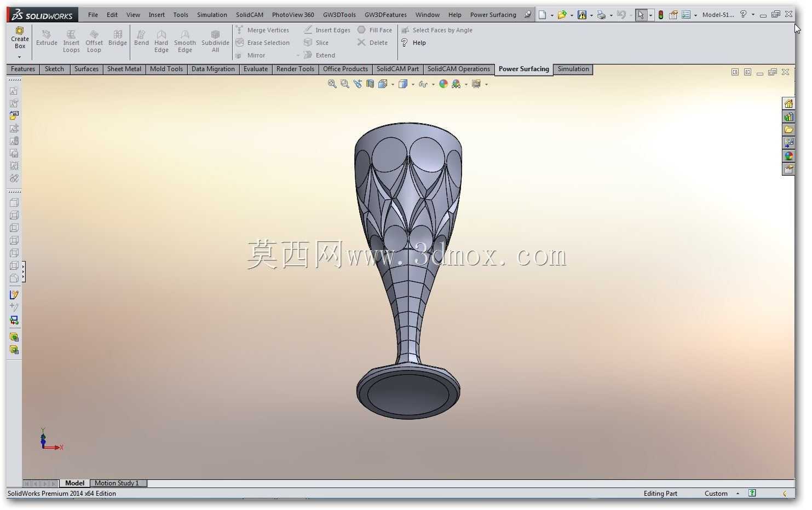Image resolution: width=812 pixels, height=510 pixels.
Task: Expand the Mirror dropdown arrow
Action: tap(298, 55)
